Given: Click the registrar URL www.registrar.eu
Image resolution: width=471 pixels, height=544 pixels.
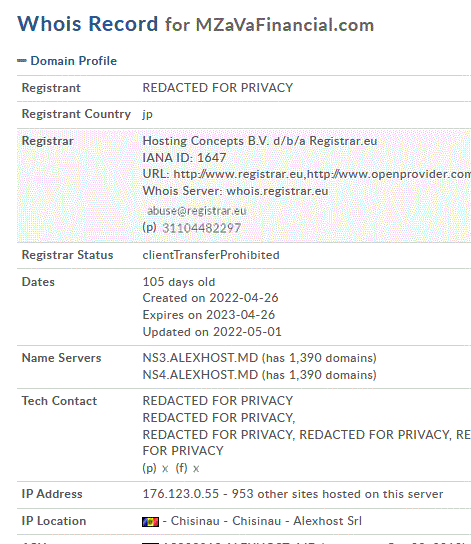Looking at the screenshot, I should (238, 174).
